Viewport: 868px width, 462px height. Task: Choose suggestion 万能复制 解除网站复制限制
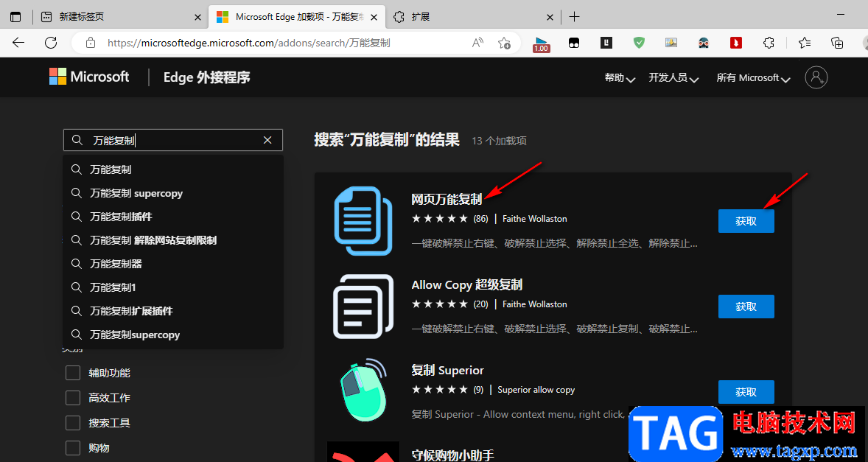tap(173, 240)
